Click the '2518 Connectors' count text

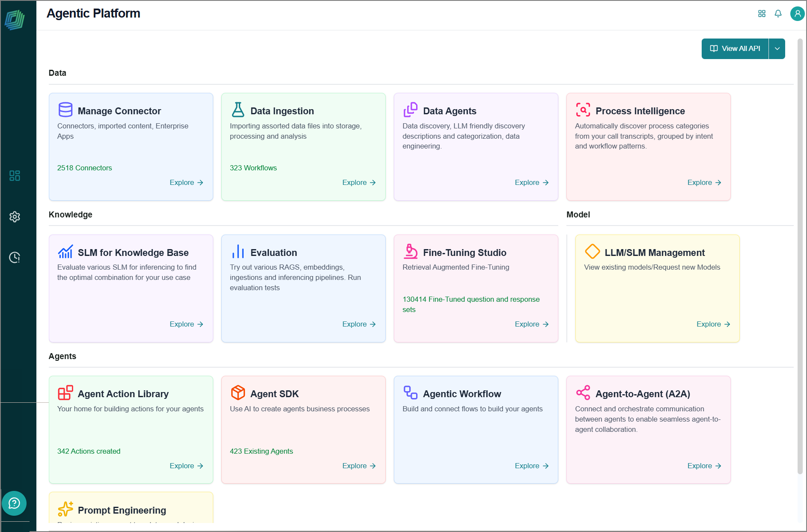point(84,168)
